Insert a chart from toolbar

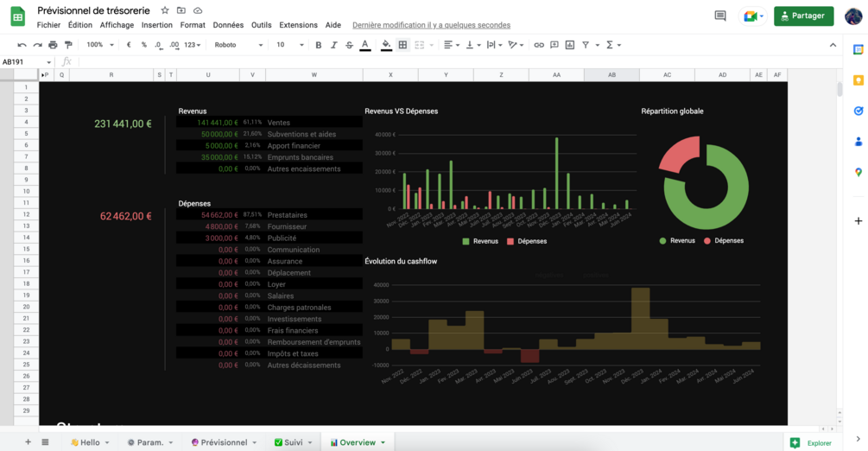(x=570, y=45)
